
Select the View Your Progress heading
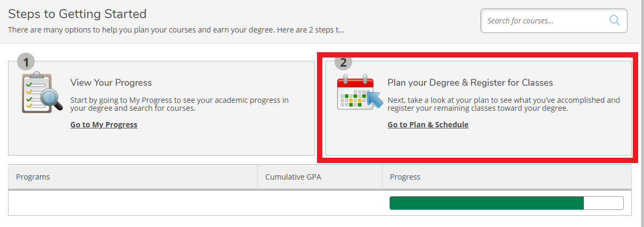coord(111,83)
